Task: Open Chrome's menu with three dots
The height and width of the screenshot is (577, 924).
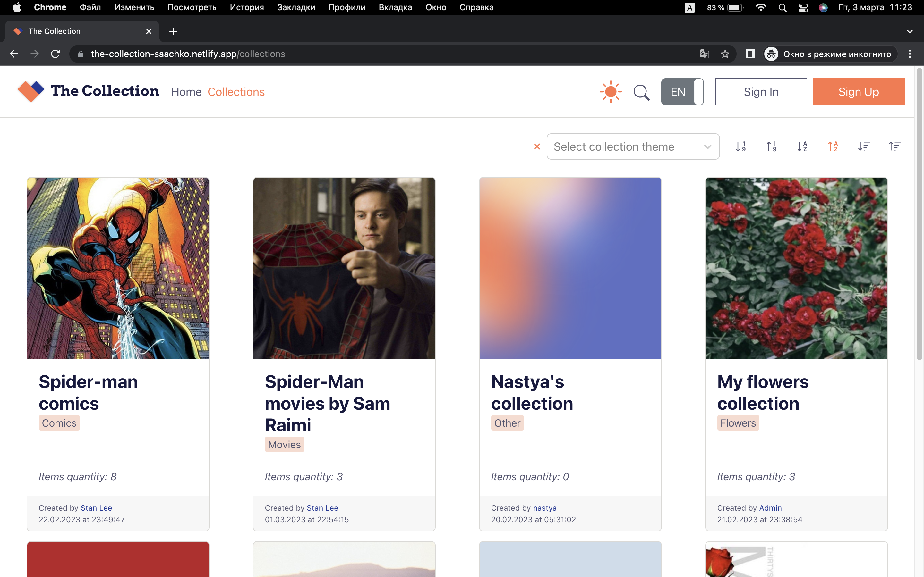Action: (910, 54)
